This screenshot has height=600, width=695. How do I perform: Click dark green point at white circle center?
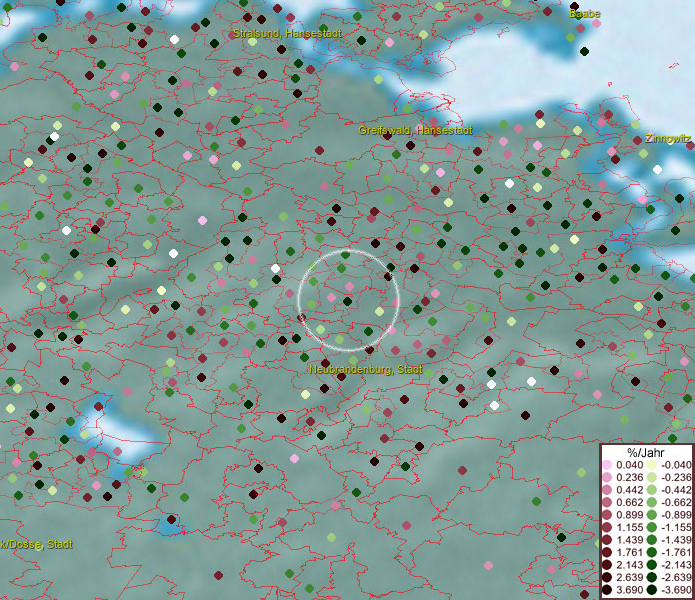click(348, 300)
